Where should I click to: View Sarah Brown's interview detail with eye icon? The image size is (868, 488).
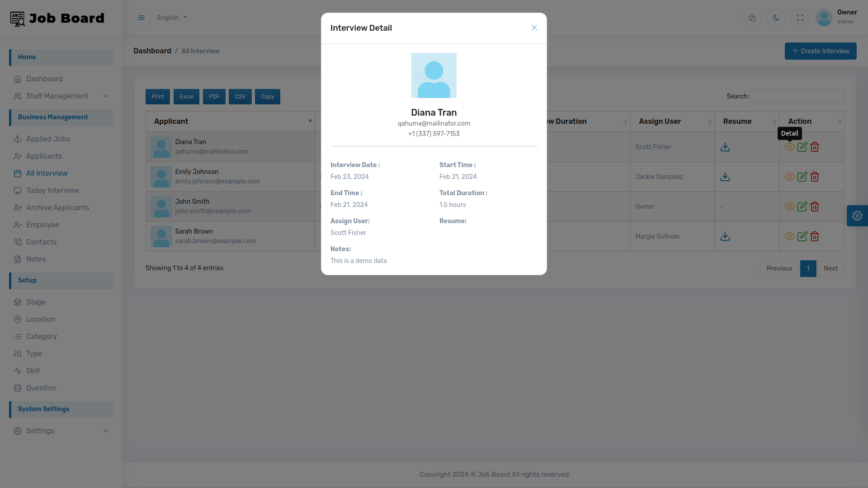(x=790, y=236)
